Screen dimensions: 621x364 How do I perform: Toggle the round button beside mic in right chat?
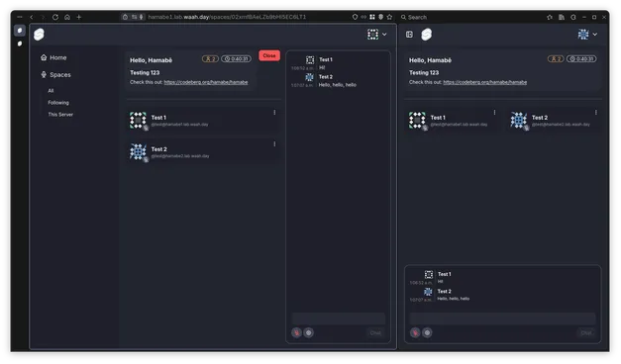tap(427, 332)
